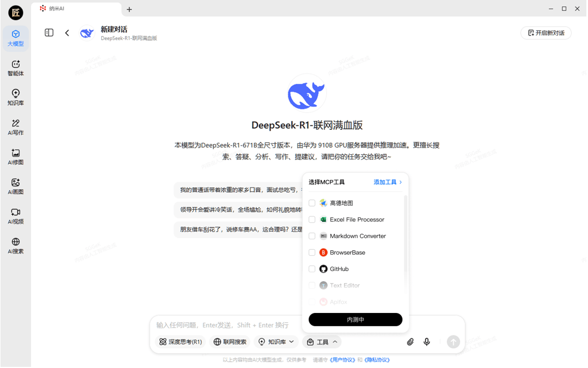Check the Markdown Converter checkbox
The width and height of the screenshot is (588, 368).
pos(312,236)
